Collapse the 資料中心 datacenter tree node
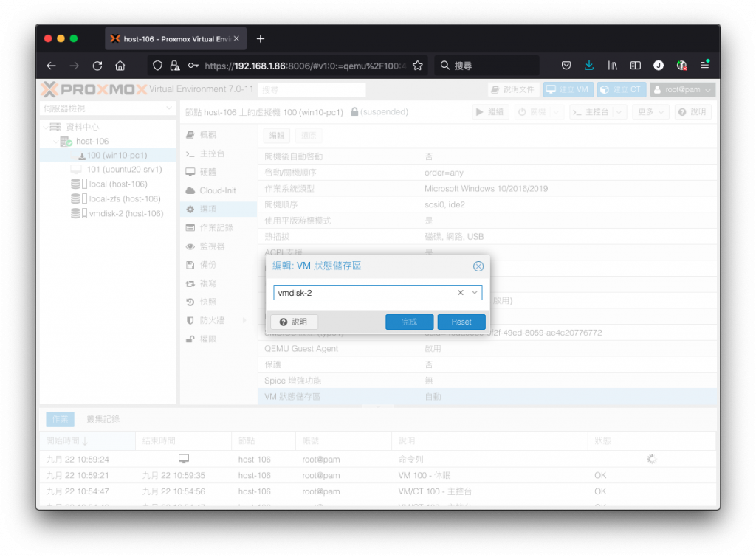Viewport: 756px width, 557px height. [46, 127]
